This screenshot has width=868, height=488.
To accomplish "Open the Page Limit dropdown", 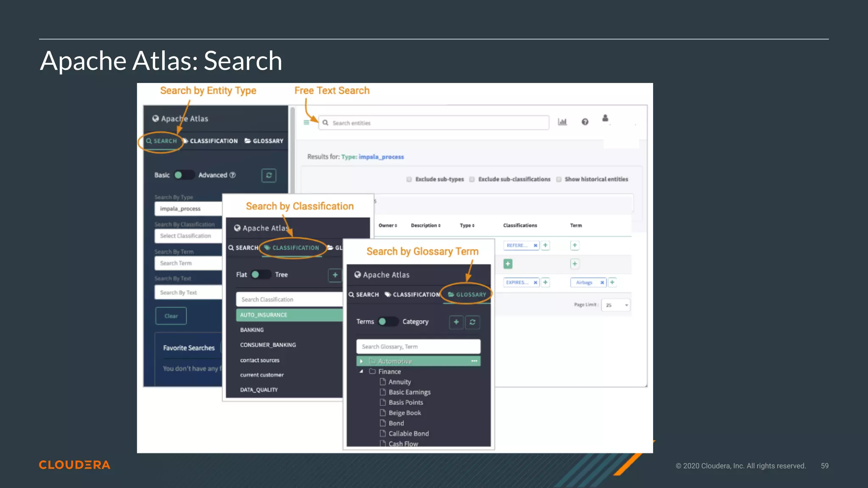I will point(615,305).
